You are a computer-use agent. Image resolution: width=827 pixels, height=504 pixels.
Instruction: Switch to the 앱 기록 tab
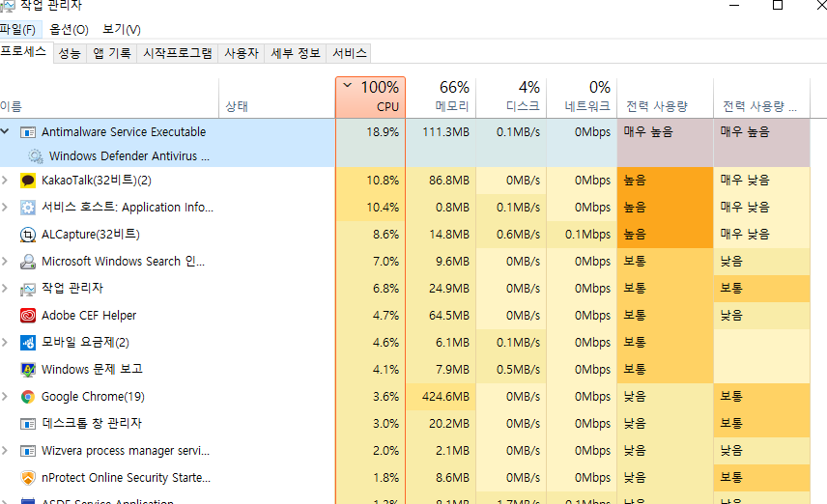pyautogui.click(x=112, y=53)
